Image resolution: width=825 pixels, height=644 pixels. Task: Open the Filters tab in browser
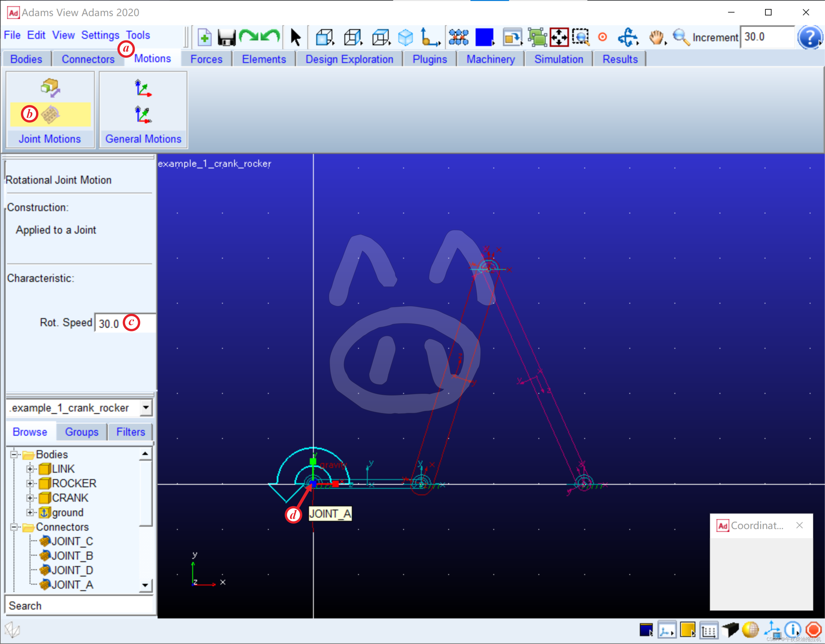(130, 432)
